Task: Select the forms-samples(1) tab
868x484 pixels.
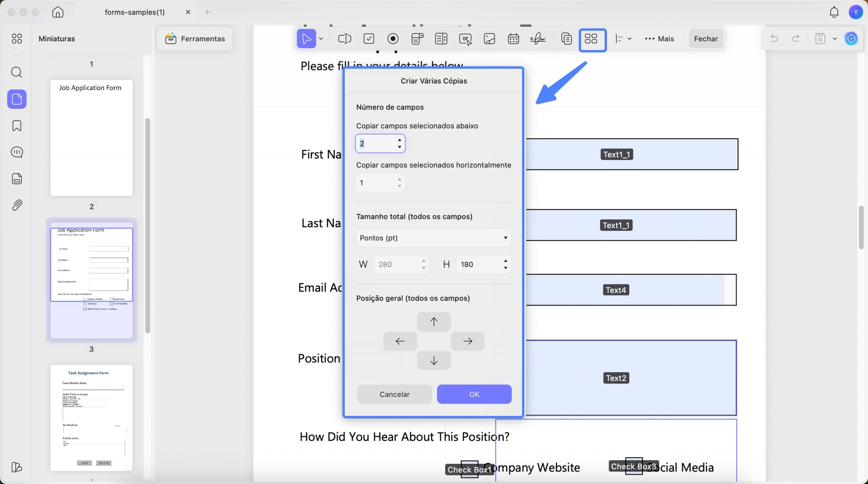Action: click(135, 12)
